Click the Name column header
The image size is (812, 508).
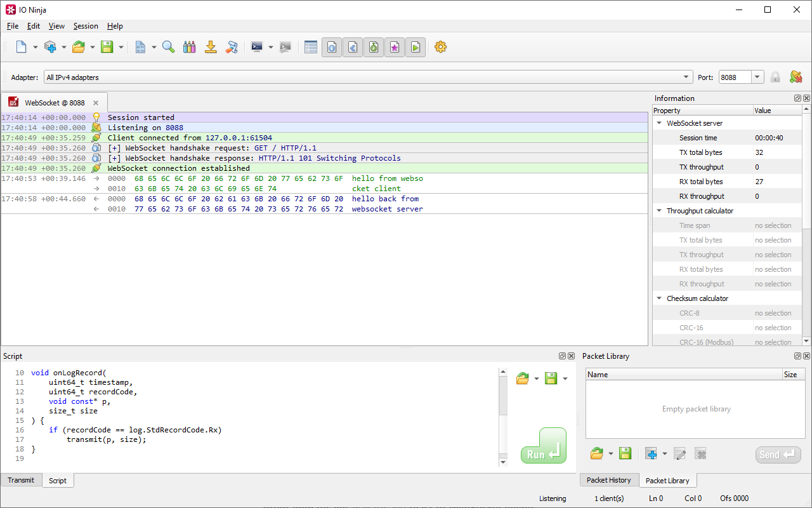[x=684, y=375]
